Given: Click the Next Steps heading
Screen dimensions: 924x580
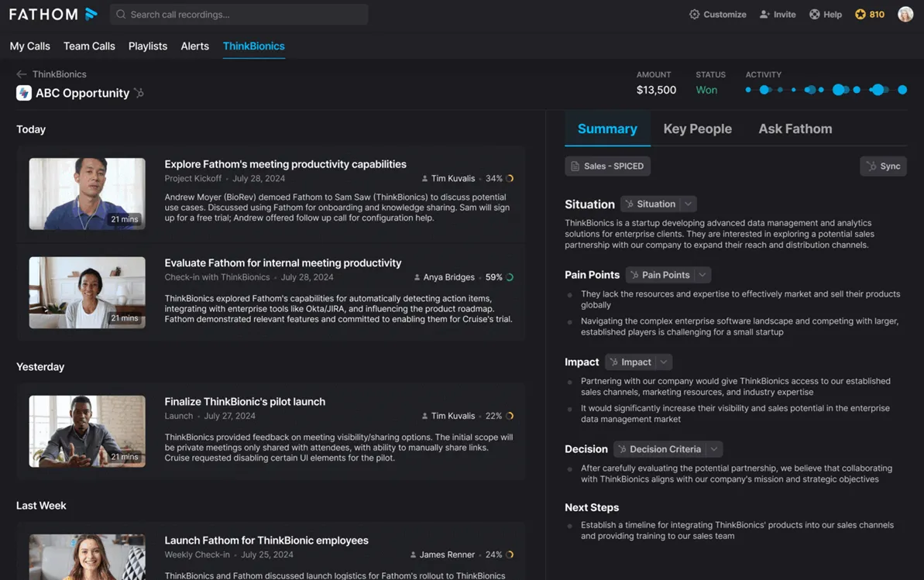Looking at the screenshot, I should tap(592, 507).
